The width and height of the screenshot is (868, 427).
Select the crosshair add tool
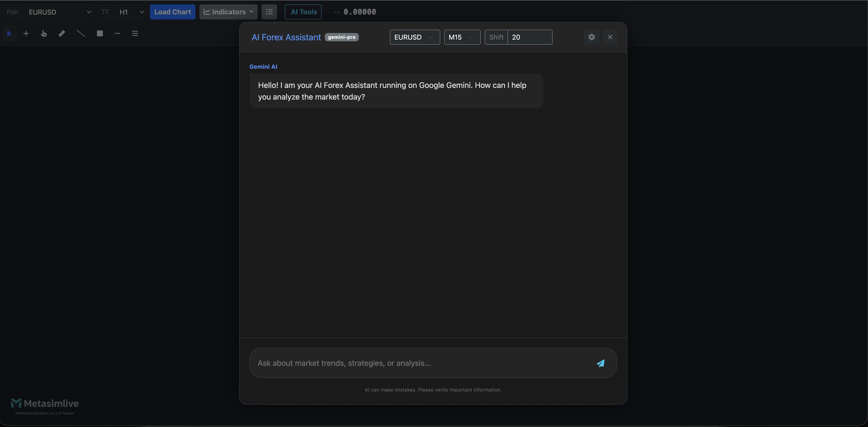[26, 33]
